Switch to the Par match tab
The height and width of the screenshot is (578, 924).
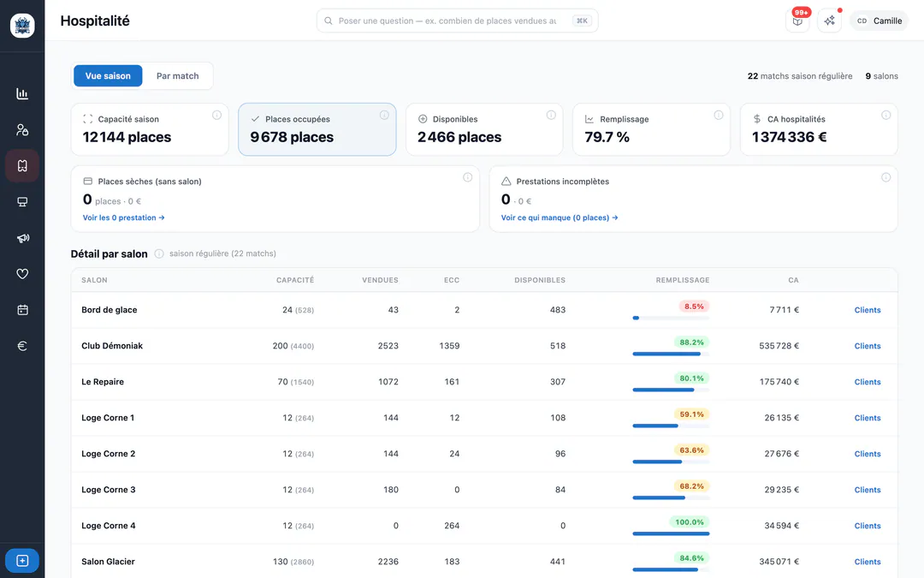click(x=177, y=75)
